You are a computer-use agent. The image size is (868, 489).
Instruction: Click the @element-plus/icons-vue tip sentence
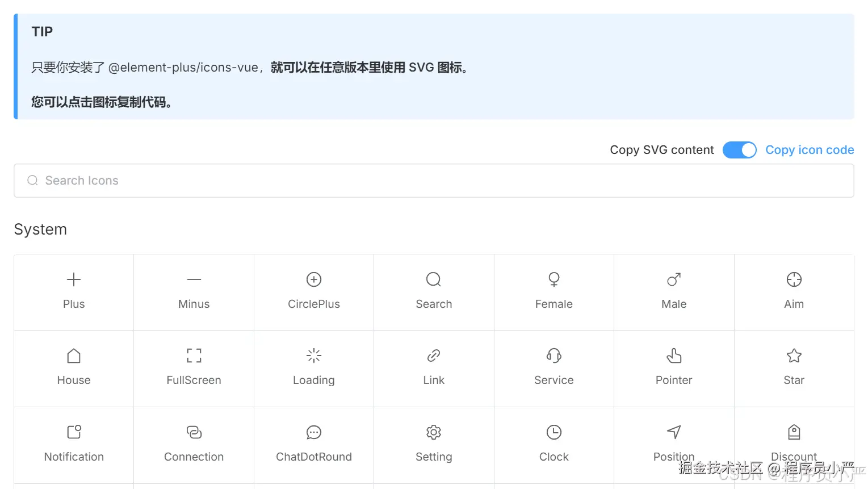pos(250,68)
